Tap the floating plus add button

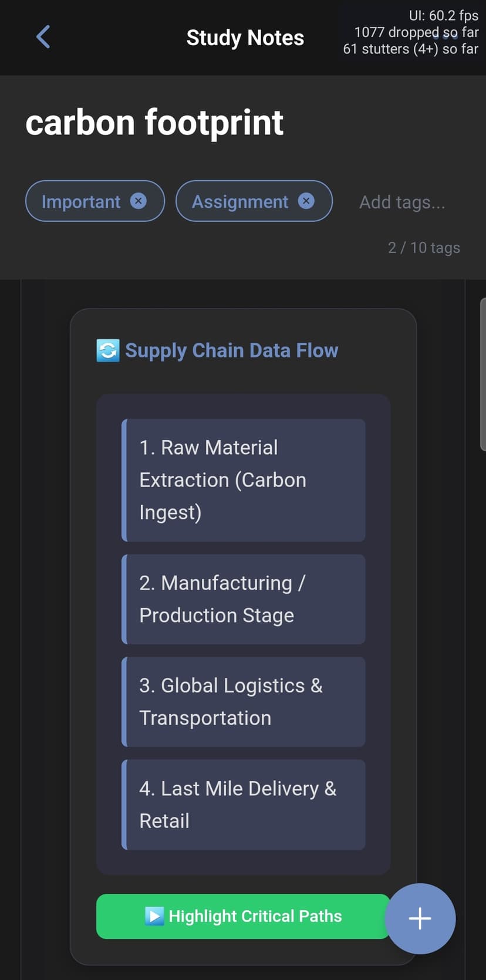click(x=420, y=918)
